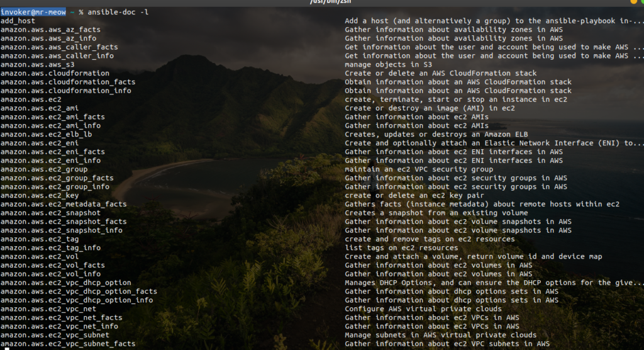Click the 'ansible-doc -l' command text

click(x=118, y=12)
